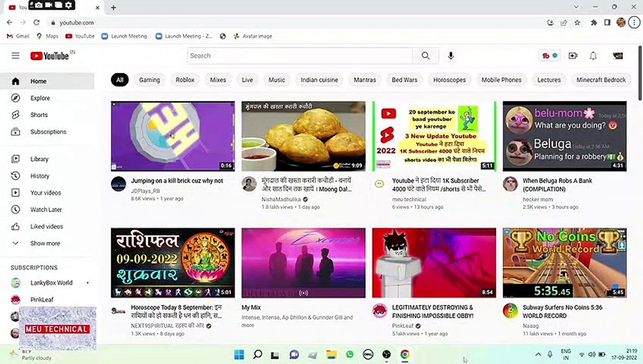This screenshot has width=643, height=364.
Task: Open Windows Start menu
Action: point(239,354)
